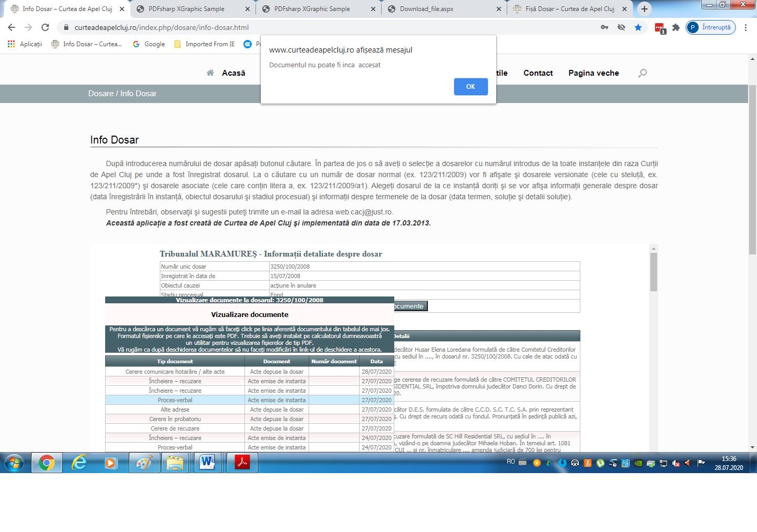The height and width of the screenshot is (532, 757).
Task: Click OK in the alert dialog
Action: 470,87
